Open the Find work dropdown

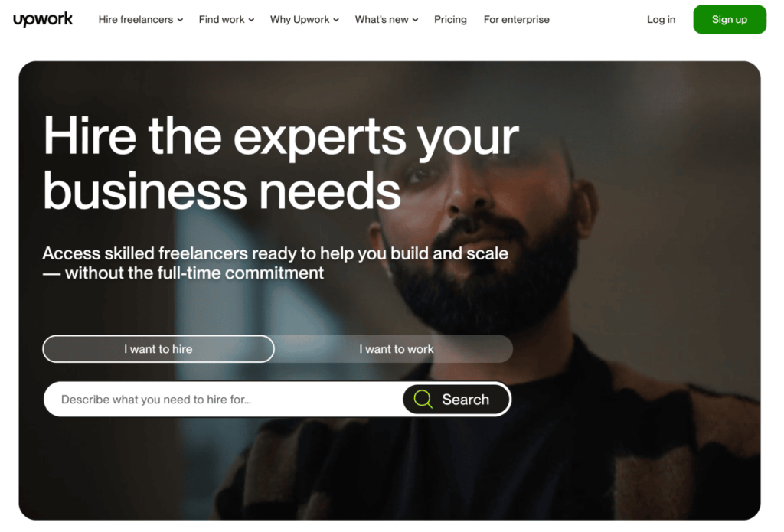click(227, 19)
